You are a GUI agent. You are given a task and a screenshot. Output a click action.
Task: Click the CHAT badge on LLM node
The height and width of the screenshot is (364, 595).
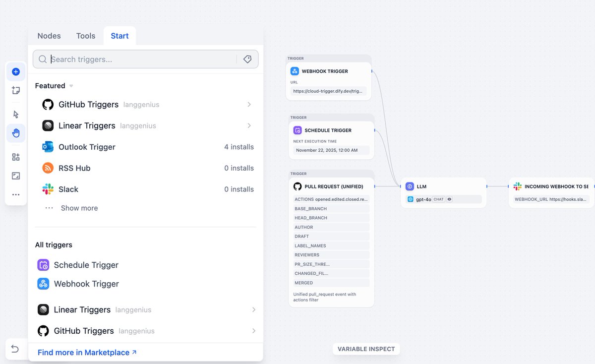[x=439, y=199]
